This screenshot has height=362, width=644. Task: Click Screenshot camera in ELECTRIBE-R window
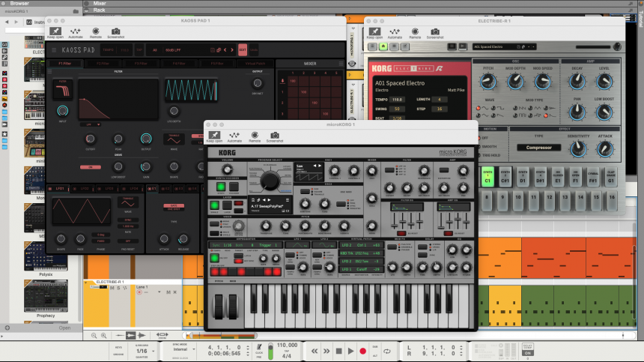point(435,31)
